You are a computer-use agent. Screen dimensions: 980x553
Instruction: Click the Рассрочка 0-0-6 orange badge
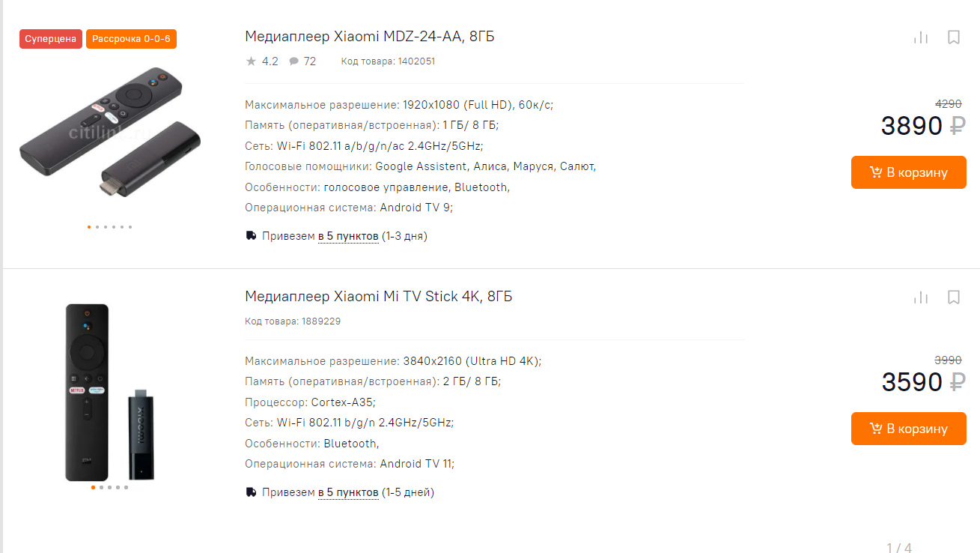131,39
